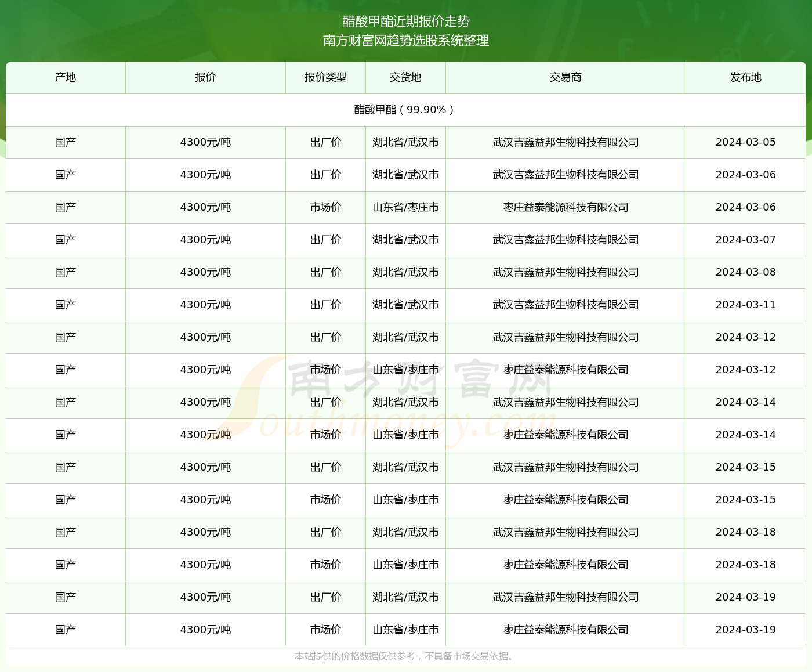Click the 4300元/吨 price in the 2024-03-07 row
812x672 pixels.
205,240
